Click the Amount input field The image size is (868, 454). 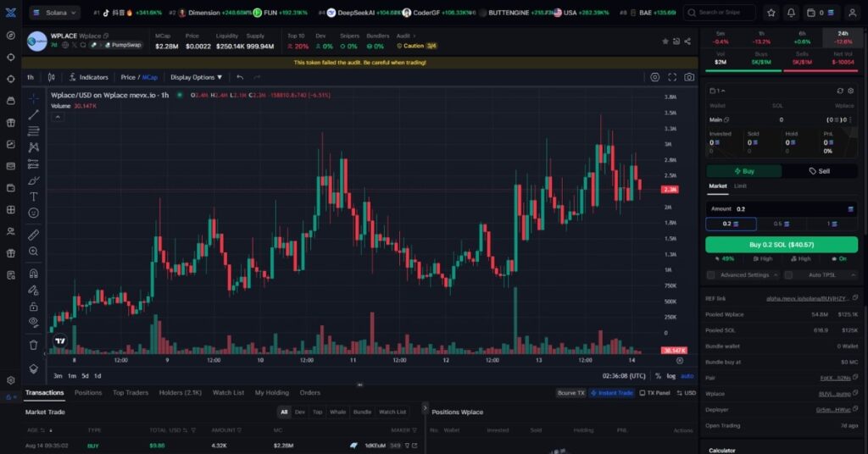pyautogui.click(x=782, y=209)
